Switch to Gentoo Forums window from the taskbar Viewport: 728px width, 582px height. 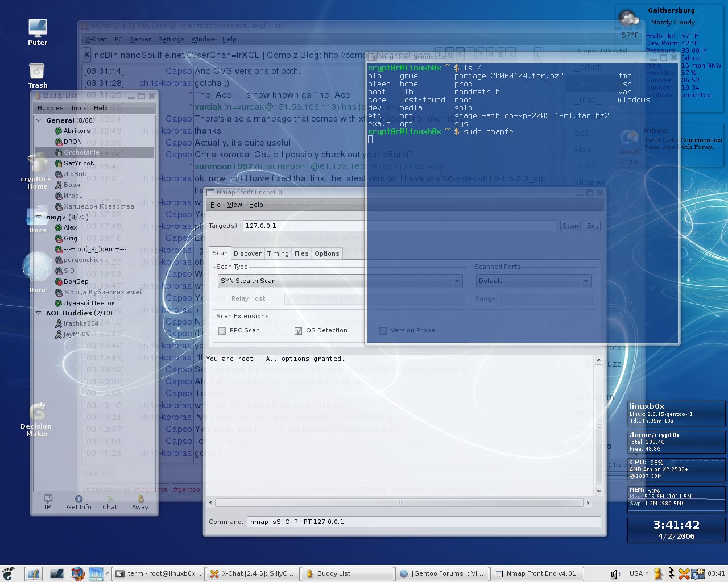pyautogui.click(x=441, y=573)
